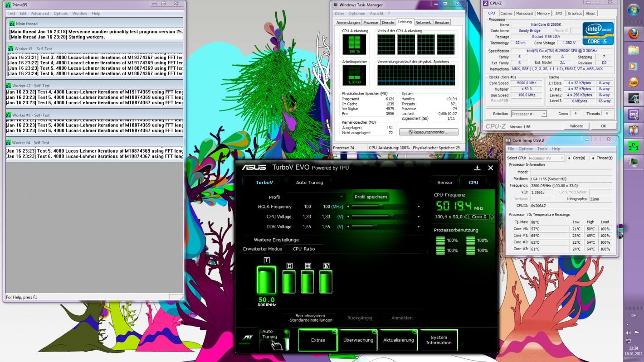Switch to Prime95 via its taskbar icon
644x362 pixels.
pos(634,147)
